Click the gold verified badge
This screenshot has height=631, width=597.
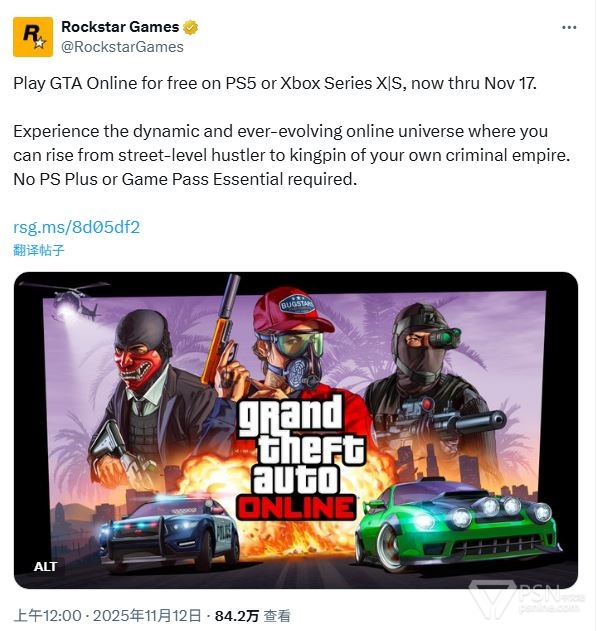coord(190,27)
